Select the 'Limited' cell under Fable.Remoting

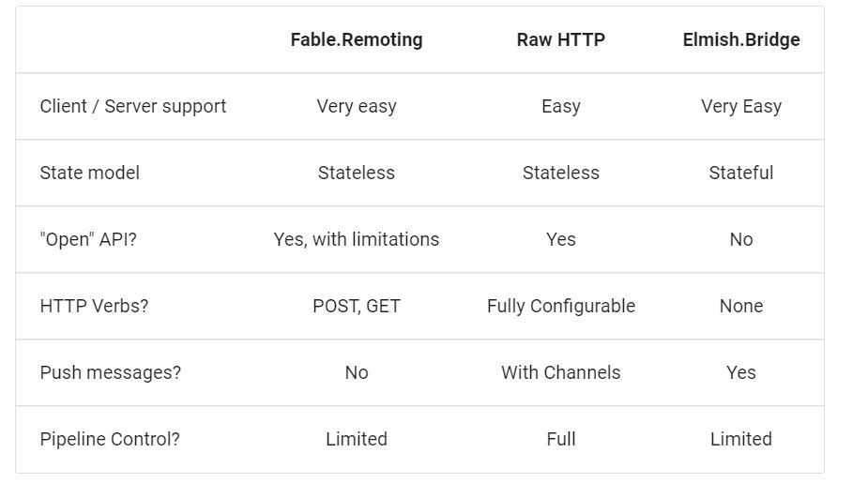coord(357,439)
